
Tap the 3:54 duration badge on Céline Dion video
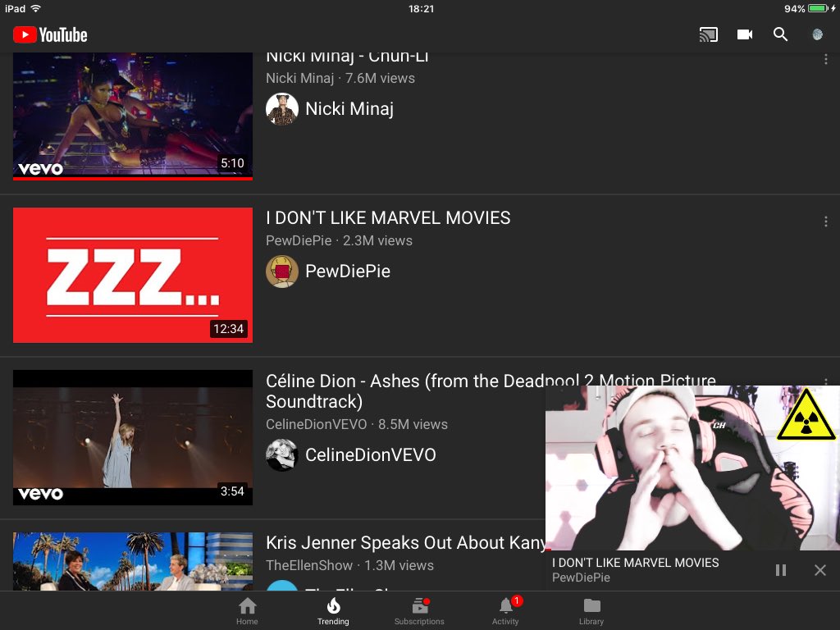click(x=232, y=491)
